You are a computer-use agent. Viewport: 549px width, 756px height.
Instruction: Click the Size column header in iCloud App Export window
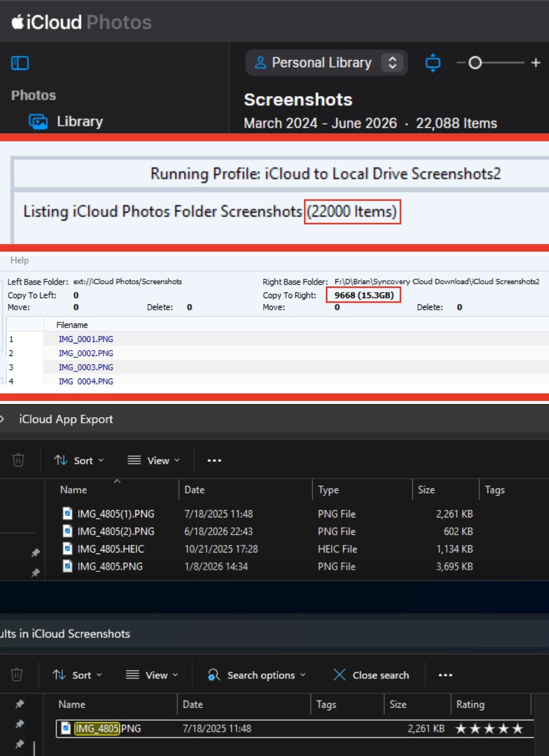tap(426, 489)
